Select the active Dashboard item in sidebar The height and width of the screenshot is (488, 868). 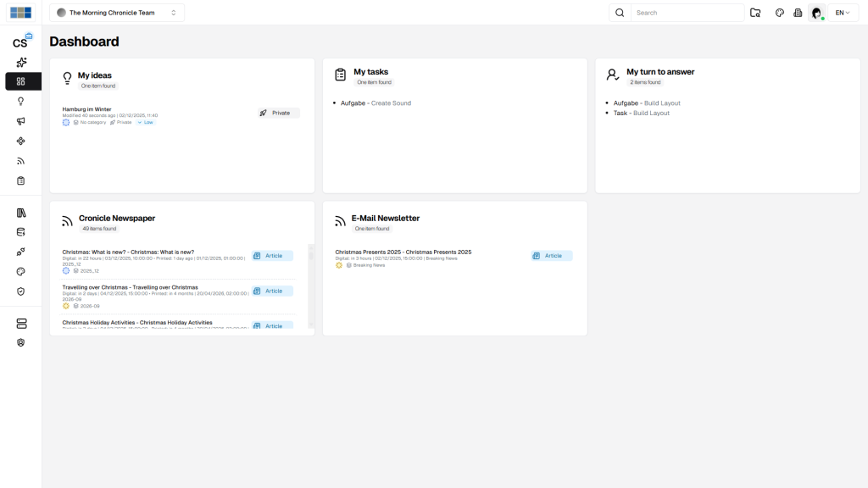[21, 81]
